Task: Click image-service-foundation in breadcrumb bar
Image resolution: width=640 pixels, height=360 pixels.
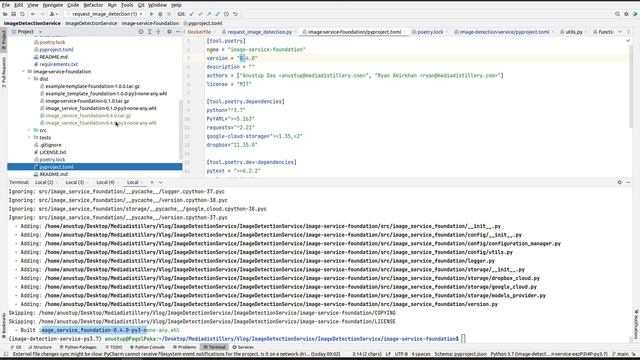Action: tap(150, 23)
